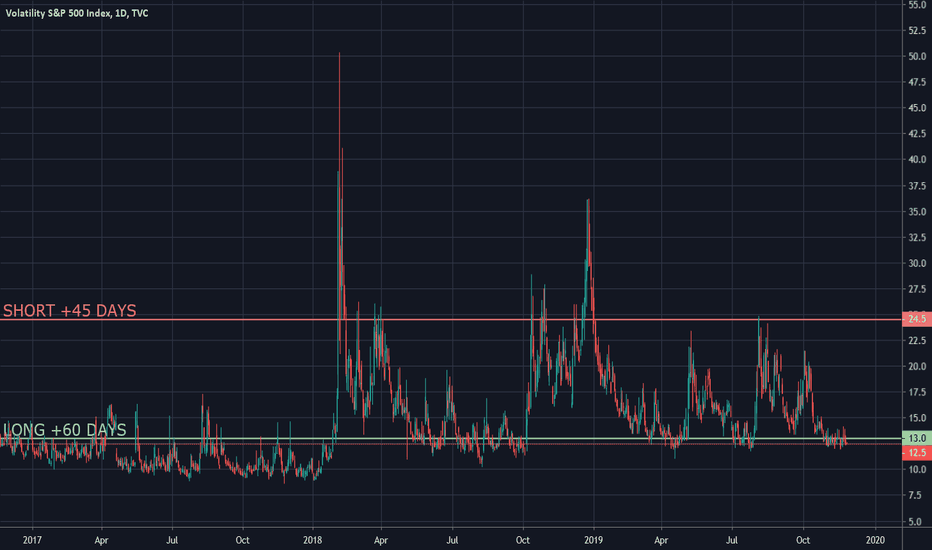Click the 20.0 value on the price scale
The width and height of the screenshot is (932, 550).
917,366
